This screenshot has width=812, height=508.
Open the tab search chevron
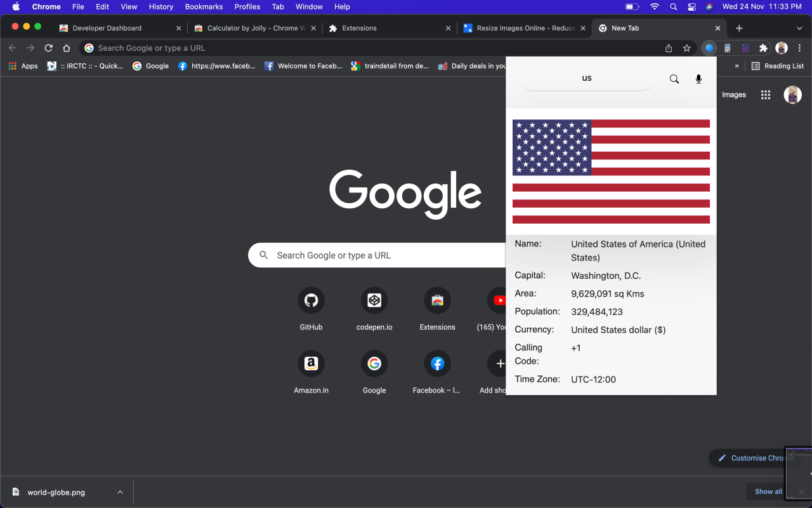(799, 28)
